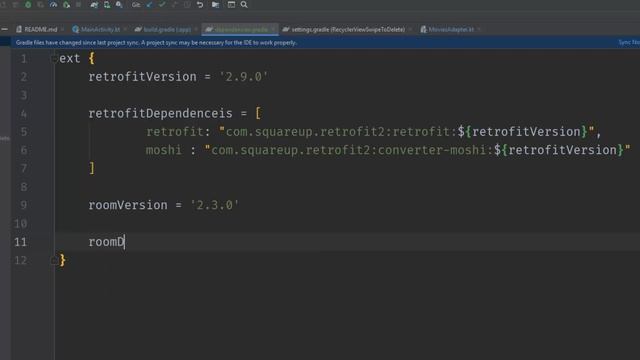Click 'retrofitDependenceis' on line 4
The width and height of the screenshot is (640, 360).
160,113
